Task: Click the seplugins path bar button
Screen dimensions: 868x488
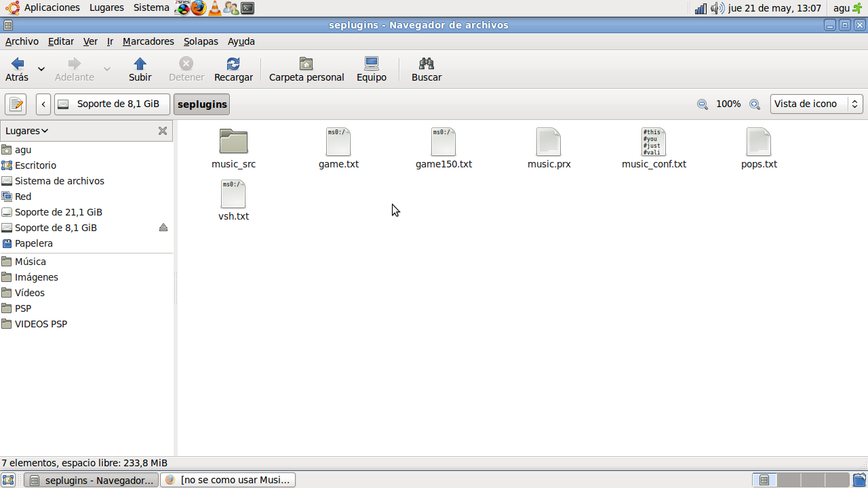Action: pos(202,104)
